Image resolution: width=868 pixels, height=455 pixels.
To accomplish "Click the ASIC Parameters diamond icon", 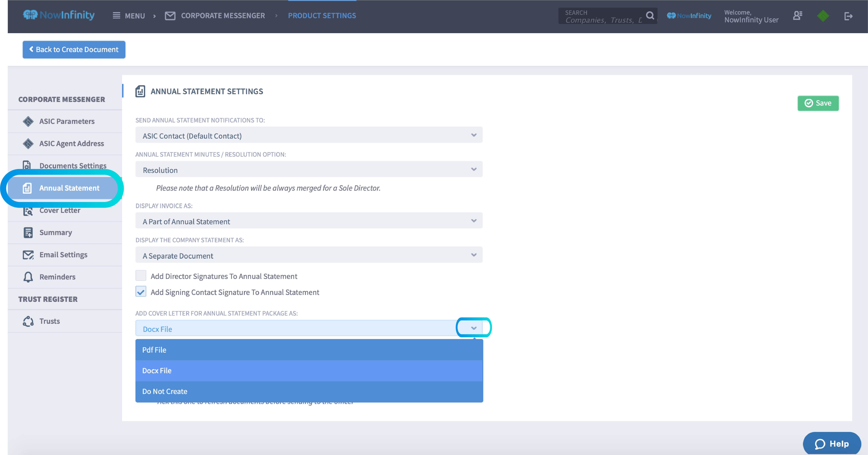I will [x=28, y=121].
